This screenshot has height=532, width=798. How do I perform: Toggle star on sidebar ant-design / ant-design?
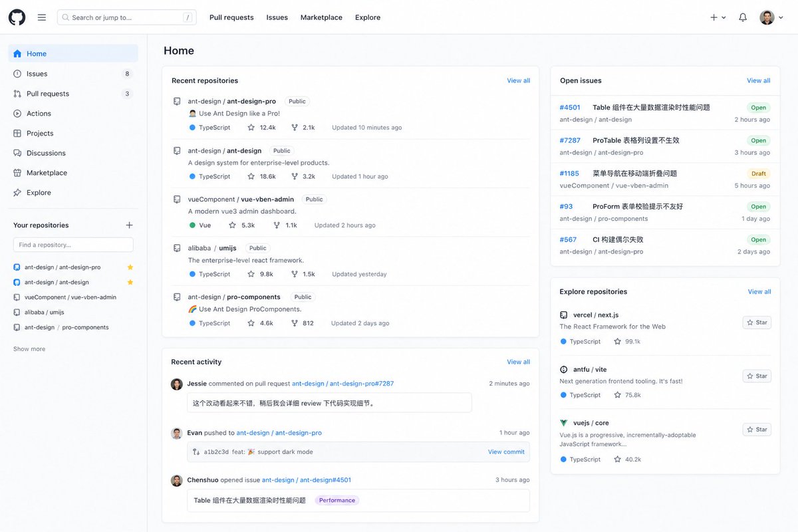tap(130, 282)
